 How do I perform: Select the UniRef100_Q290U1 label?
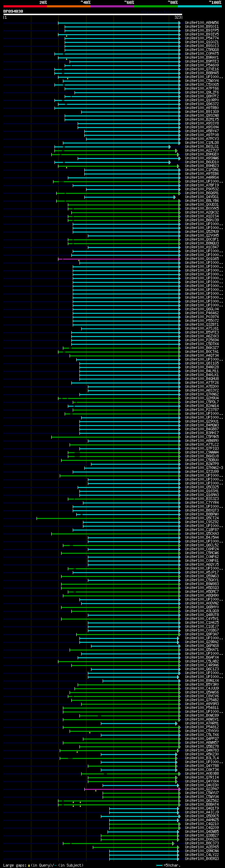click(x=202, y=422)
